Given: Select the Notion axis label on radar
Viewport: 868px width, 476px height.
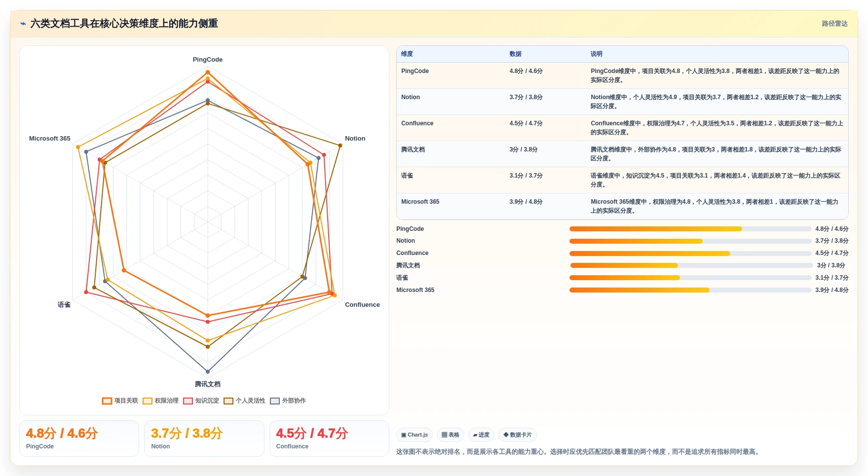Looking at the screenshot, I should (x=355, y=138).
